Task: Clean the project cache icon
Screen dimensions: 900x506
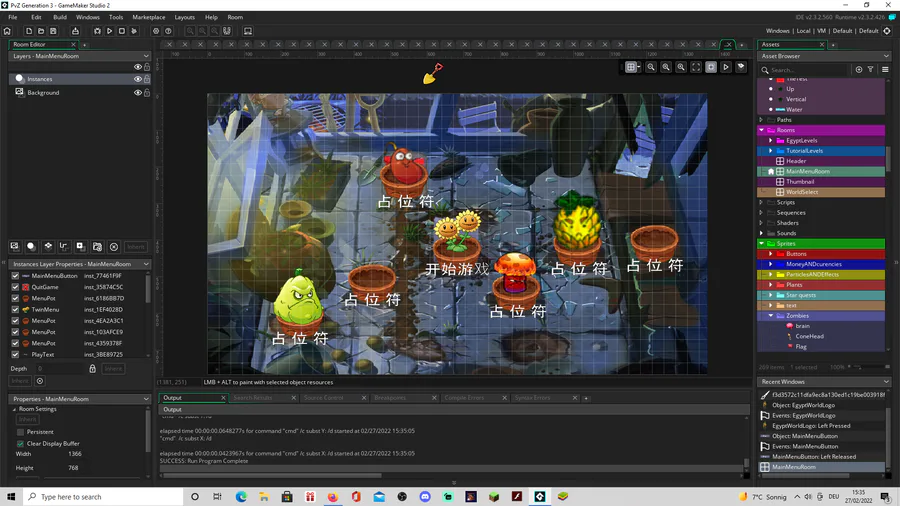Action: tap(134, 31)
